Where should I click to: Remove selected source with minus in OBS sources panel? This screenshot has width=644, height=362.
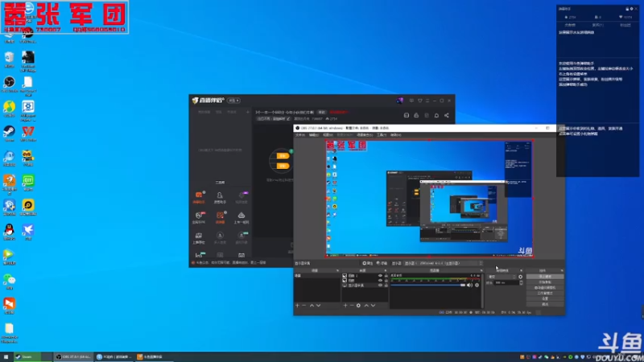[x=352, y=306]
